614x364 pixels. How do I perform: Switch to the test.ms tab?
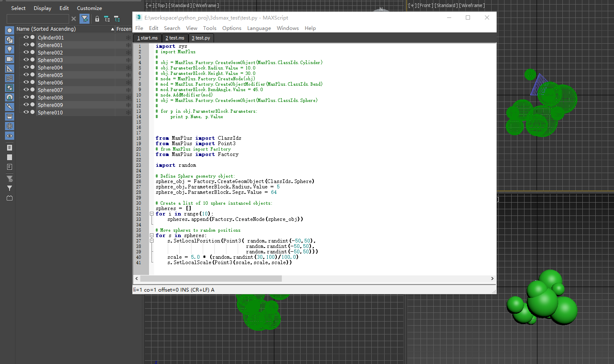(175, 38)
